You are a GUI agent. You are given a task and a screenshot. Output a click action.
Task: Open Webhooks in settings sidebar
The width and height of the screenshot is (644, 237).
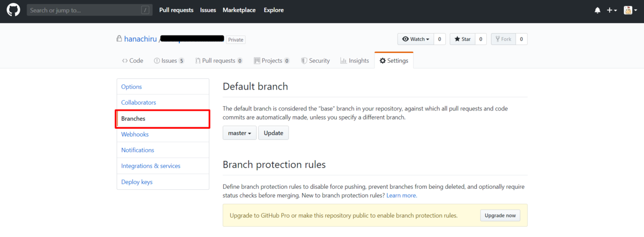163,135
